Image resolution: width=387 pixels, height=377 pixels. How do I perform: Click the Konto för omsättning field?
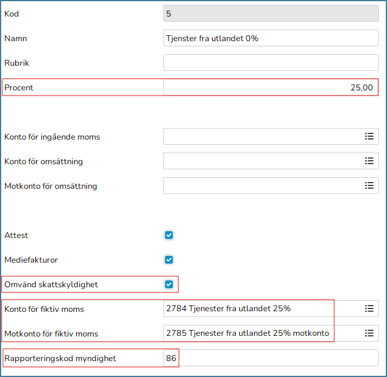coord(271,161)
